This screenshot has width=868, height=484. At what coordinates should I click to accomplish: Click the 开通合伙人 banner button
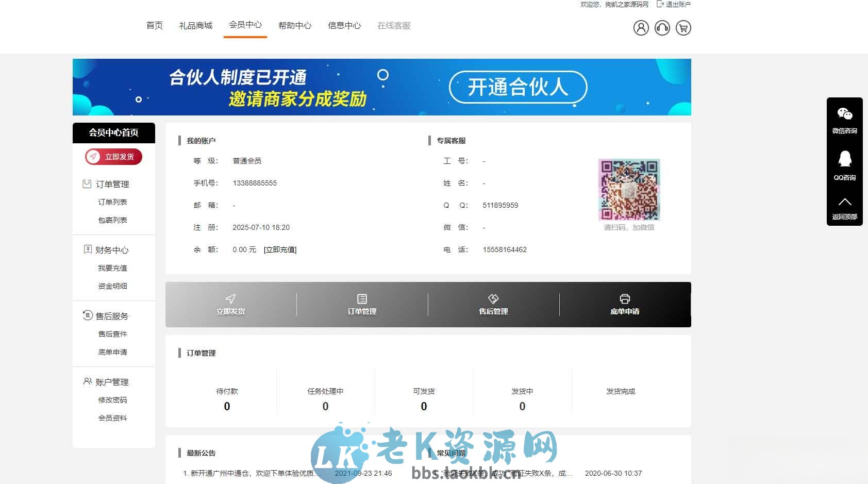[x=518, y=87]
